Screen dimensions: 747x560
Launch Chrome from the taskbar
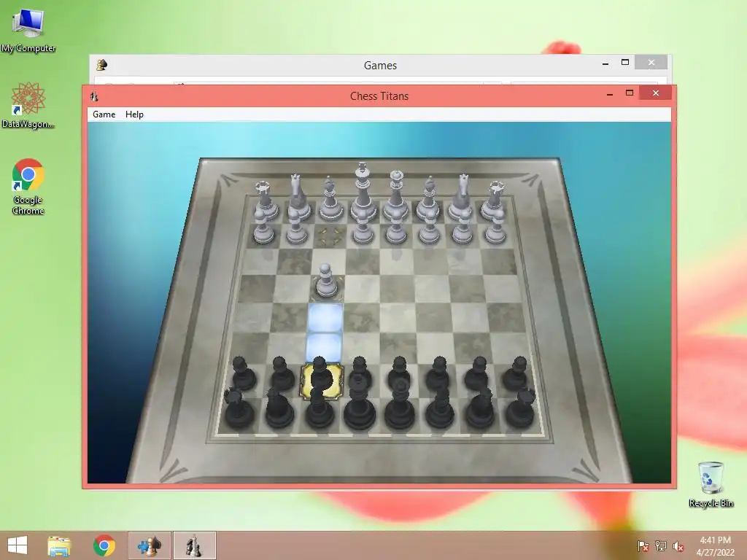pos(104,545)
